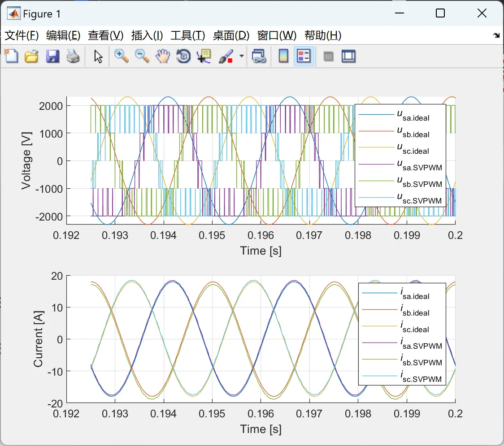This screenshot has width=504, height=446.
Task: Print the figure
Action: [73, 56]
